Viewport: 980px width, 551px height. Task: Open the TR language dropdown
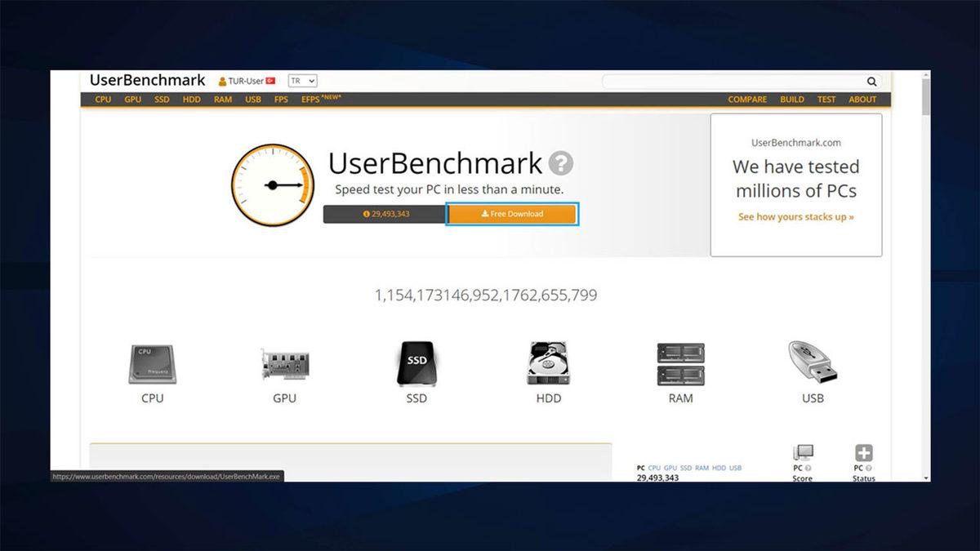pyautogui.click(x=301, y=80)
